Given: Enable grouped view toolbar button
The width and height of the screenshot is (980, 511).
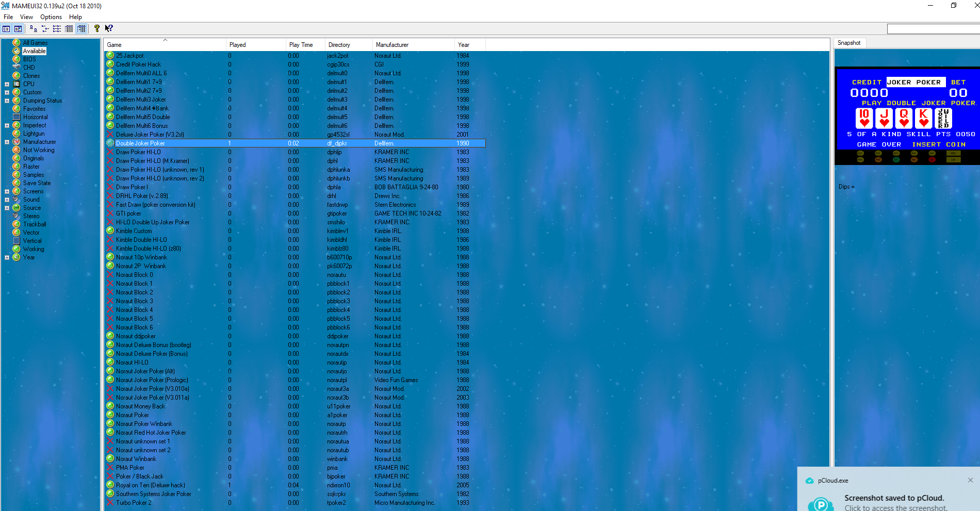Looking at the screenshot, I should pos(81,29).
